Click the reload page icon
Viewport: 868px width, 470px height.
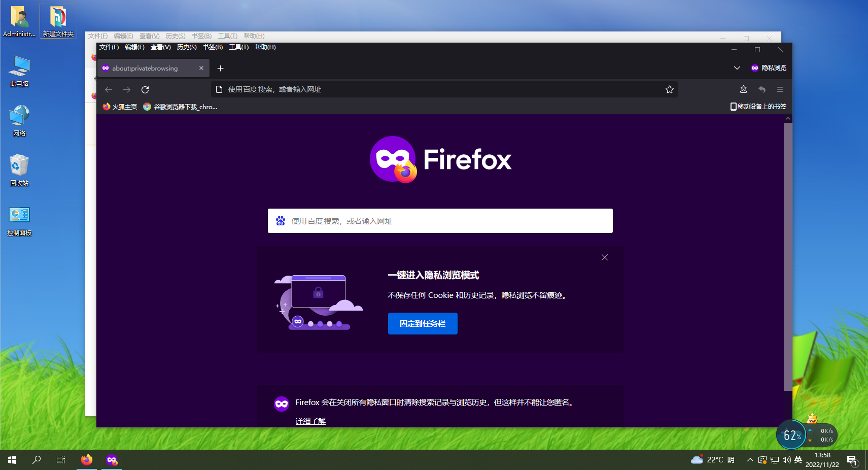pos(145,90)
